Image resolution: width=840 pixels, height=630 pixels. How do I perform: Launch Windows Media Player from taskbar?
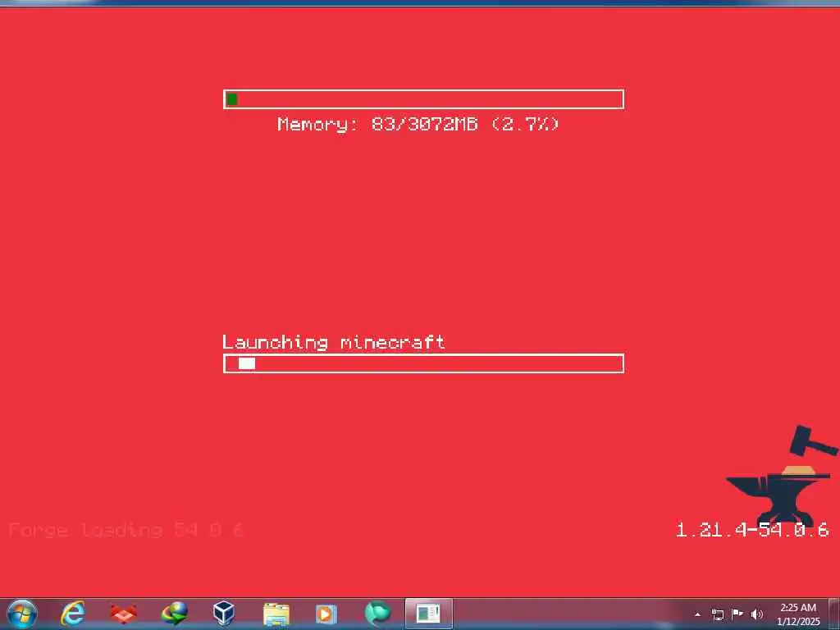pyautogui.click(x=326, y=614)
